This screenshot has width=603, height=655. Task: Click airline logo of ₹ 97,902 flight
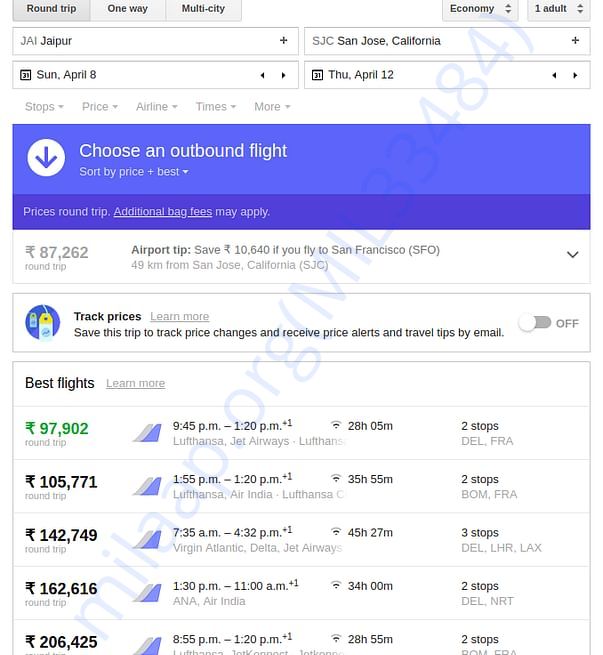(147, 433)
